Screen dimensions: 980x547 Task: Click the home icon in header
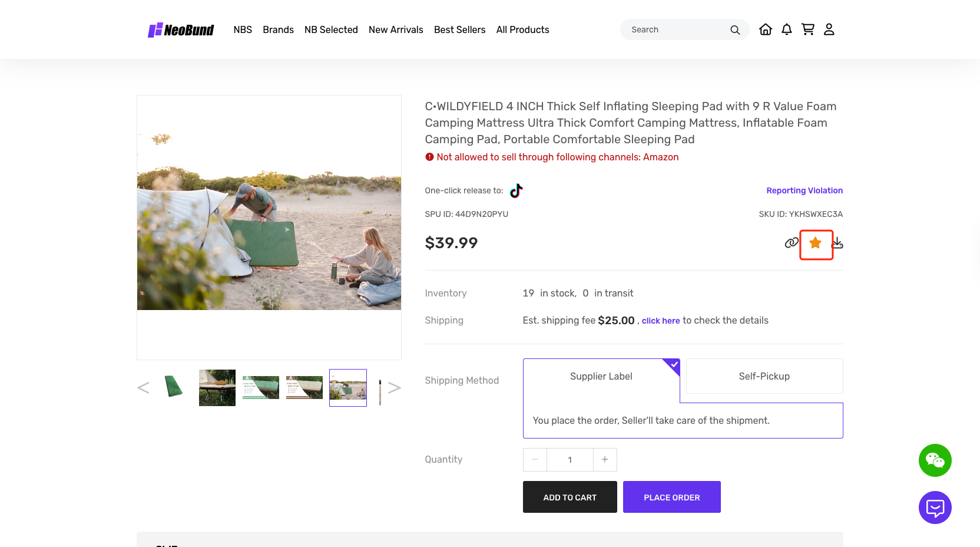coord(765,29)
